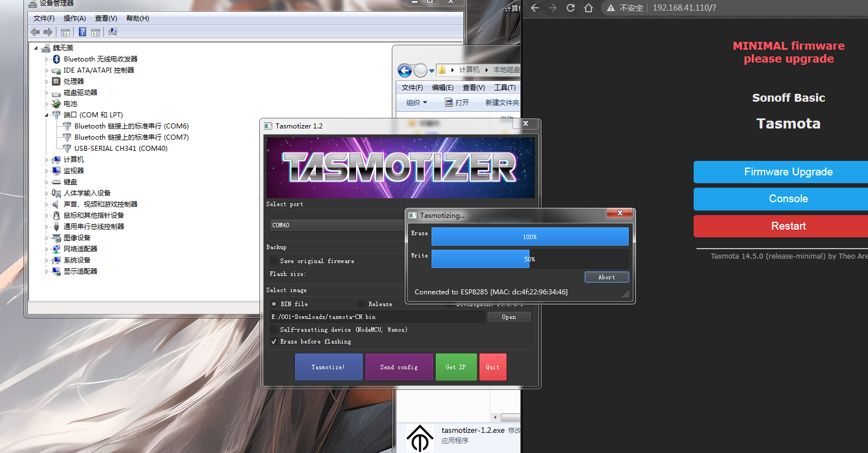Screen dimensions: 868x453
Task: Click the Explorer window's blue back arrow
Action: [405, 70]
